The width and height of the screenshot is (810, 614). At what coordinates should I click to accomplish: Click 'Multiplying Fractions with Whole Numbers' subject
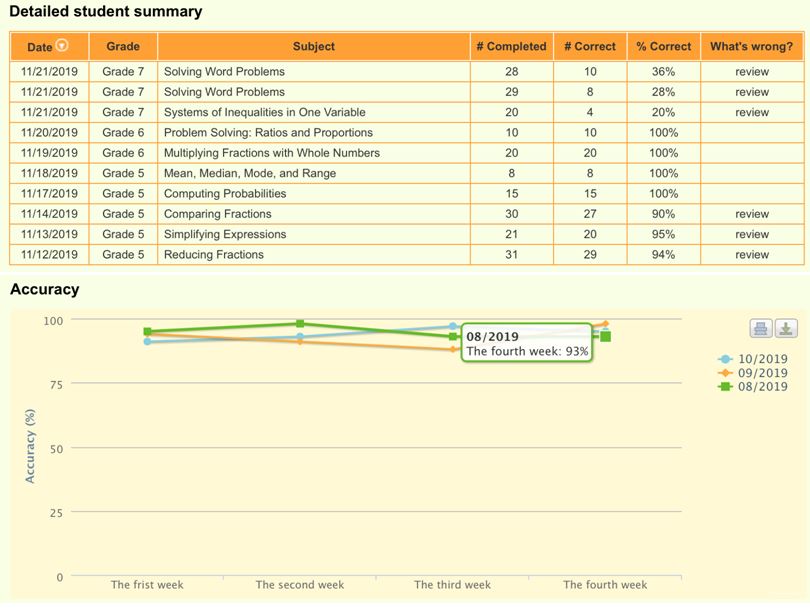(x=272, y=153)
